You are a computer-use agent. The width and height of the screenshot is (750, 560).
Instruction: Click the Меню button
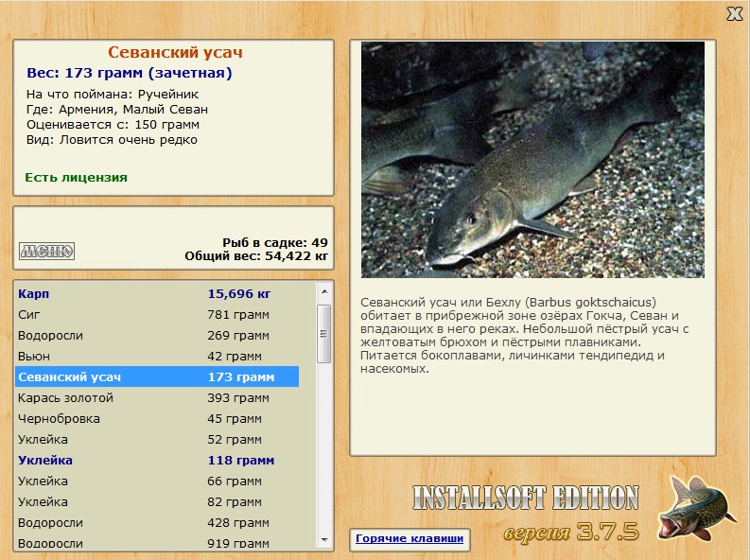click(46, 251)
